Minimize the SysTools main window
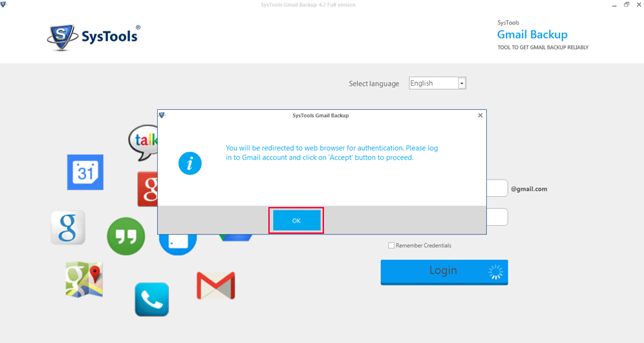 pyautogui.click(x=614, y=5)
